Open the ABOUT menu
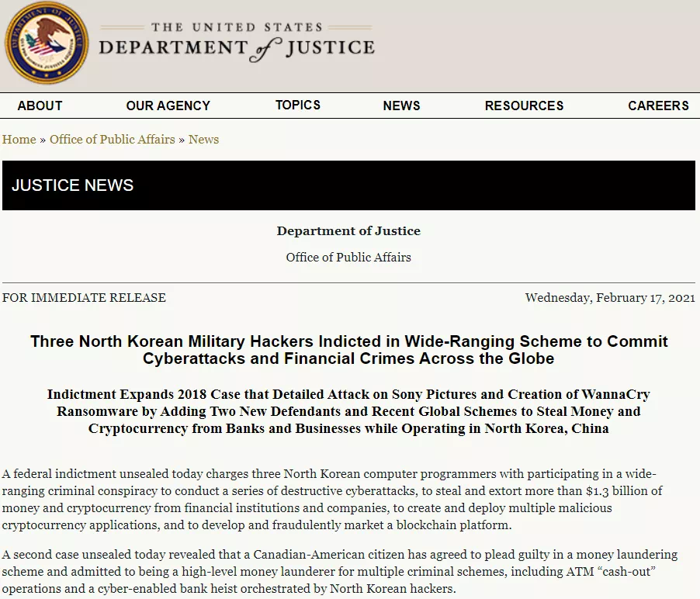 click(x=40, y=106)
